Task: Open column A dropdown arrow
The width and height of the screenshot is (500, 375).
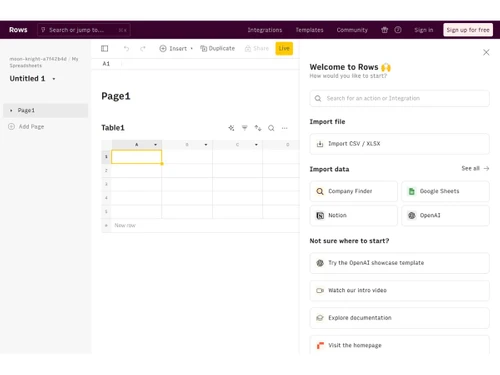Action: [155, 145]
